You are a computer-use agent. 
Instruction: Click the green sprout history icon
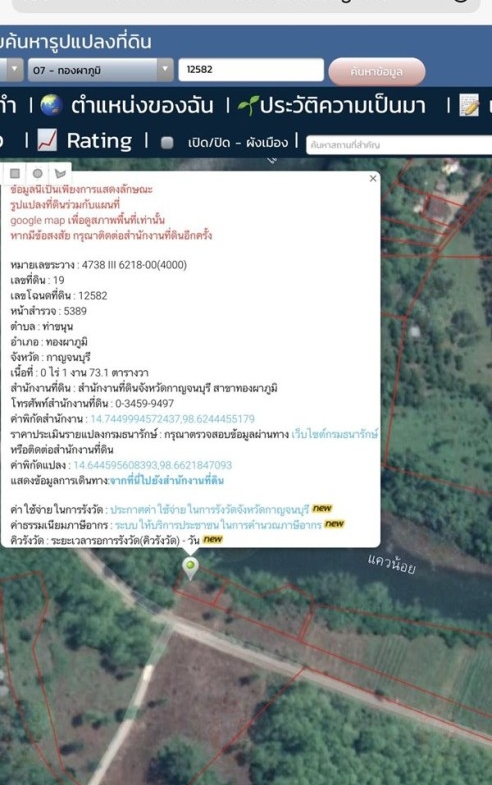248,105
